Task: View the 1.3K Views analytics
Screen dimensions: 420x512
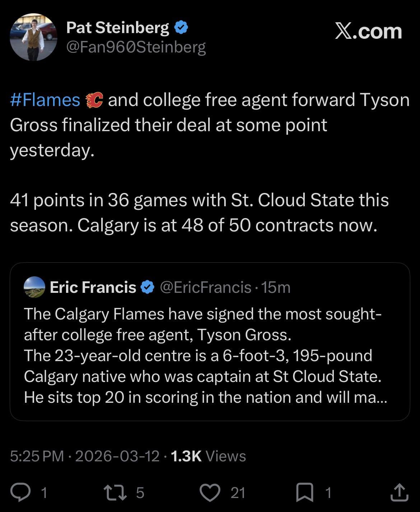Action: pos(208,456)
